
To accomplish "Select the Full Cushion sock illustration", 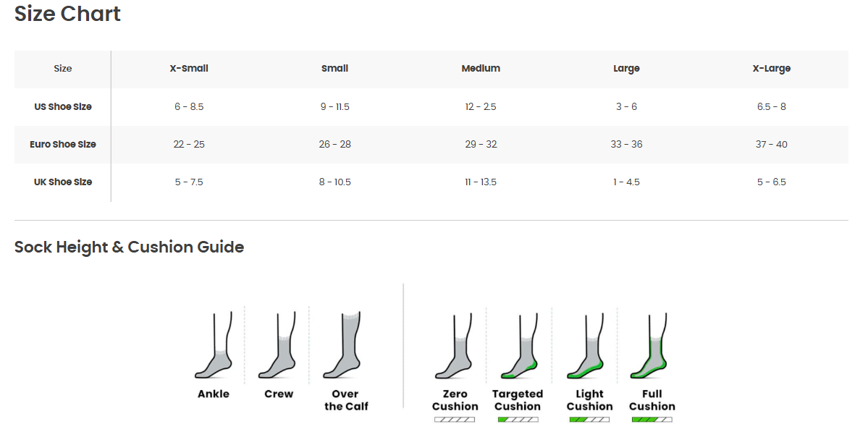I will click(652, 346).
